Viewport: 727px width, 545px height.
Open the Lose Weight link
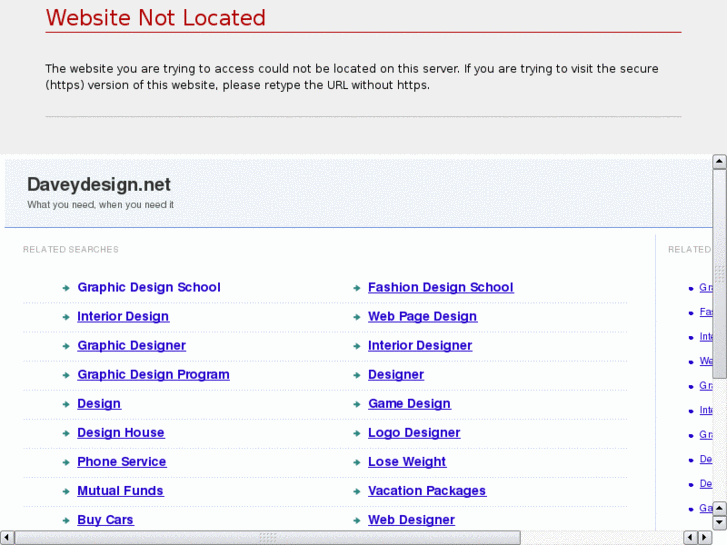tap(407, 462)
